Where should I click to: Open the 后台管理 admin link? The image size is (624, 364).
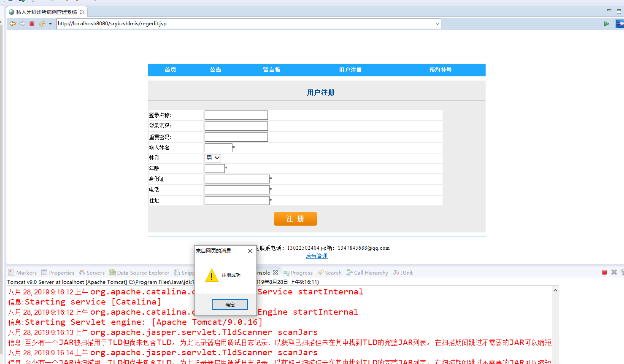[316, 256]
